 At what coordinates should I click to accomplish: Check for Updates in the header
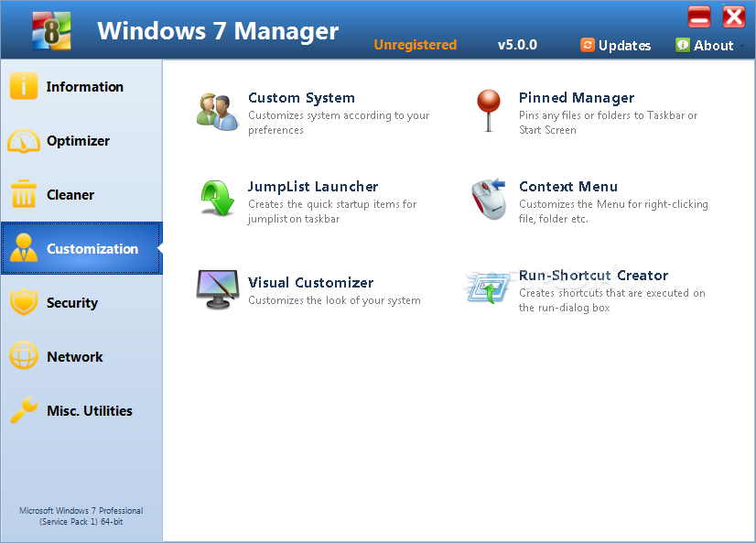(x=624, y=46)
